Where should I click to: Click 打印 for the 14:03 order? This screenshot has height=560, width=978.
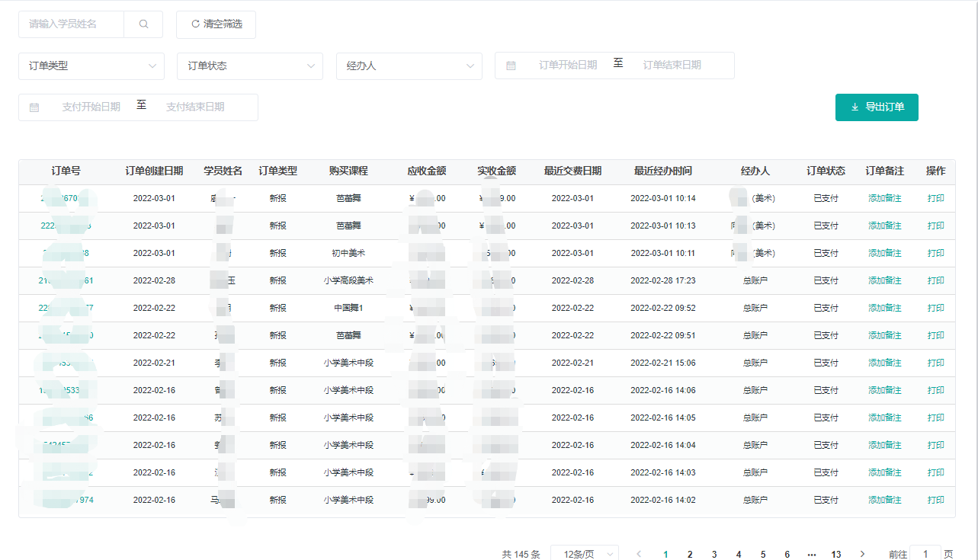tap(936, 473)
